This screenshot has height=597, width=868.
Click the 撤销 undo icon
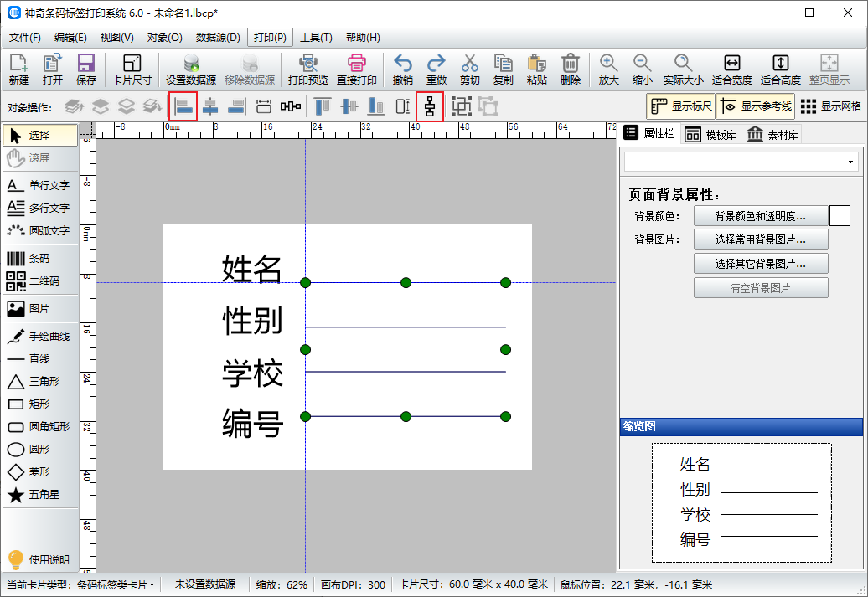click(x=402, y=69)
